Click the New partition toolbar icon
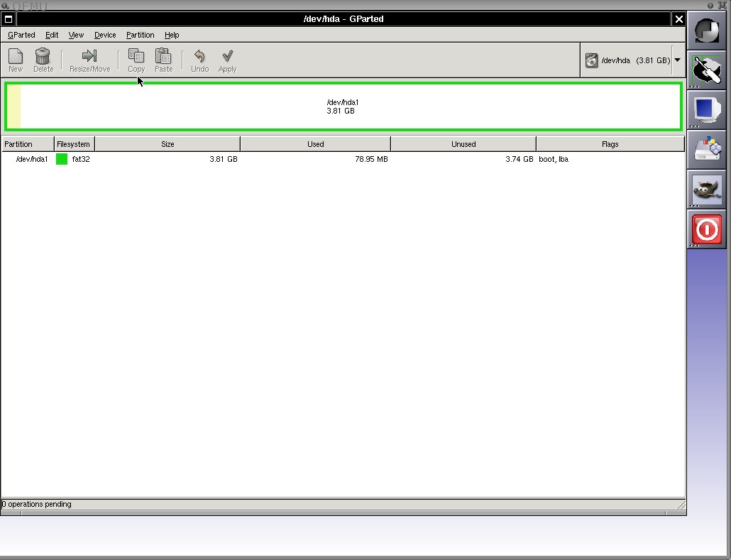 (16, 56)
